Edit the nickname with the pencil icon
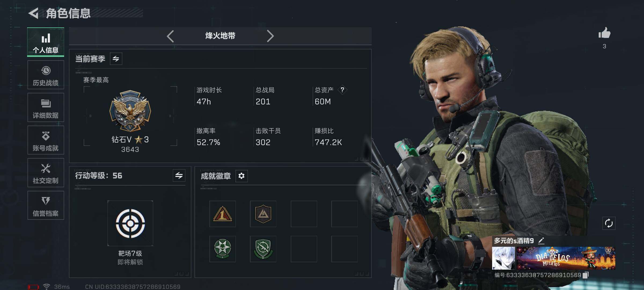Screen dimensions: 644x290 point(541,241)
